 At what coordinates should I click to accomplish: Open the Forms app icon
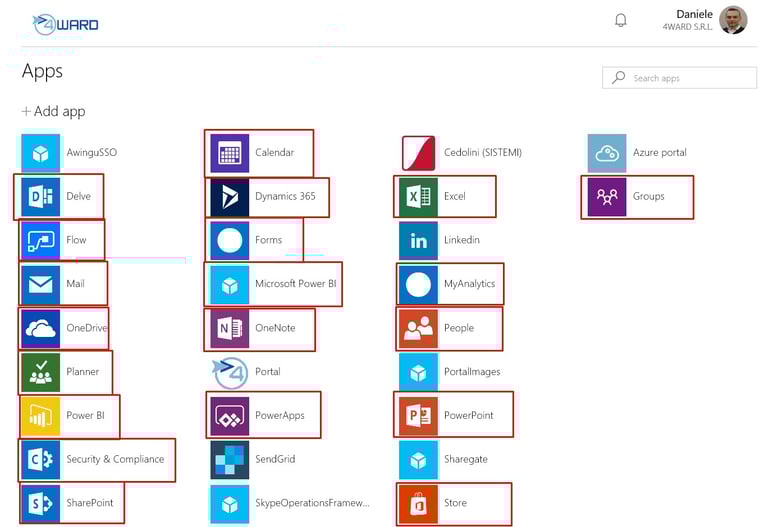point(230,240)
